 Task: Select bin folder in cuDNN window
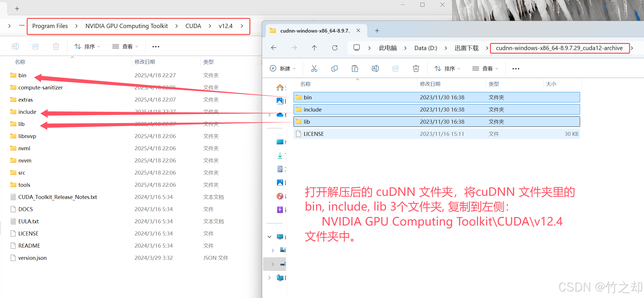437,97
